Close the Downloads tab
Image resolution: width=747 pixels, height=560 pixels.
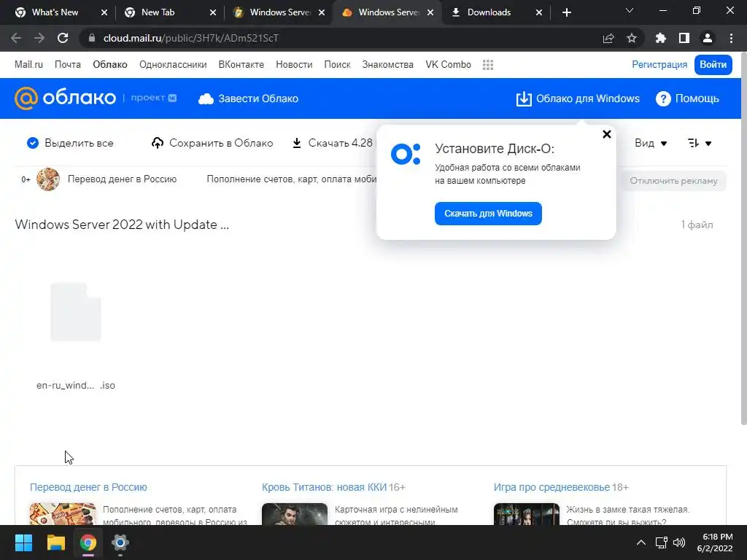click(539, 12)
